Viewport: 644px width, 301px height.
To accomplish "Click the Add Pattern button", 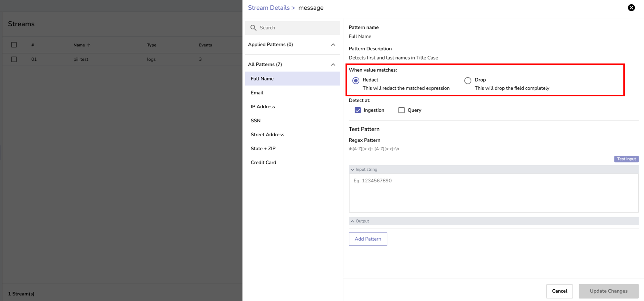I will (x=368, y=239).
